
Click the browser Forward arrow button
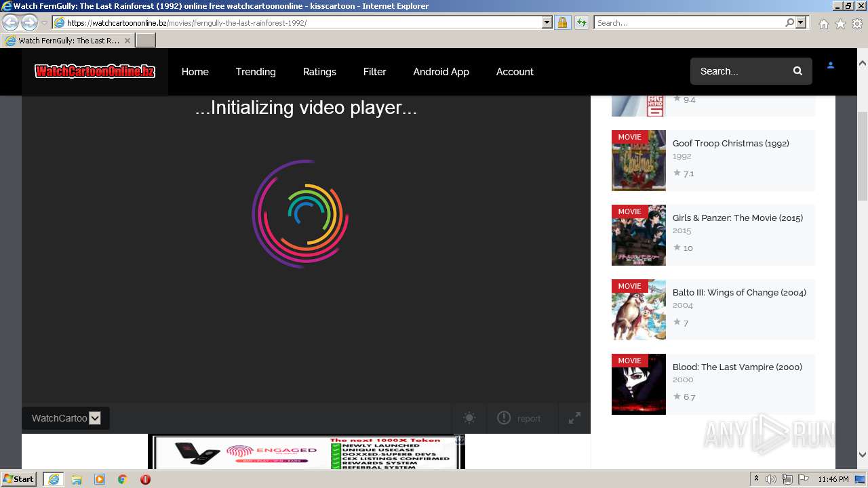click(29, 22)
